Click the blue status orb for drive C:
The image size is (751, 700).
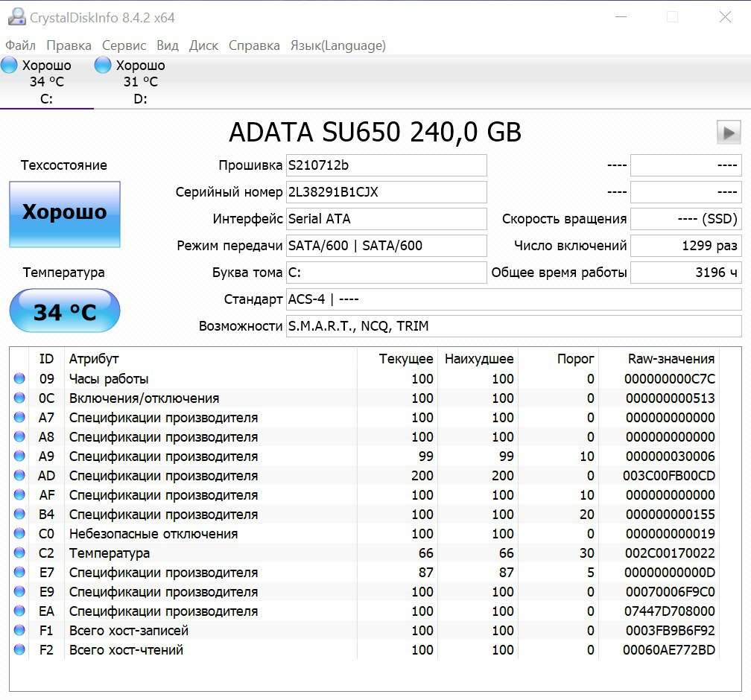coord(10,65)
